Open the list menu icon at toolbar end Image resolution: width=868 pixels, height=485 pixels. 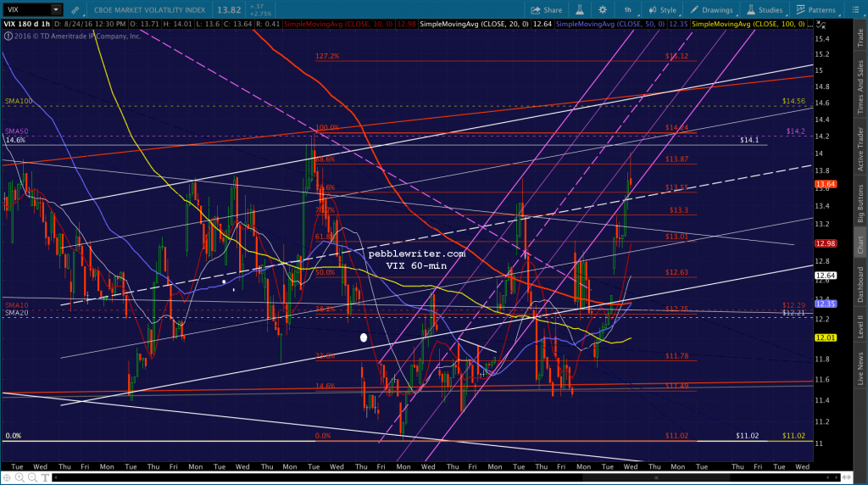[855, 10]
